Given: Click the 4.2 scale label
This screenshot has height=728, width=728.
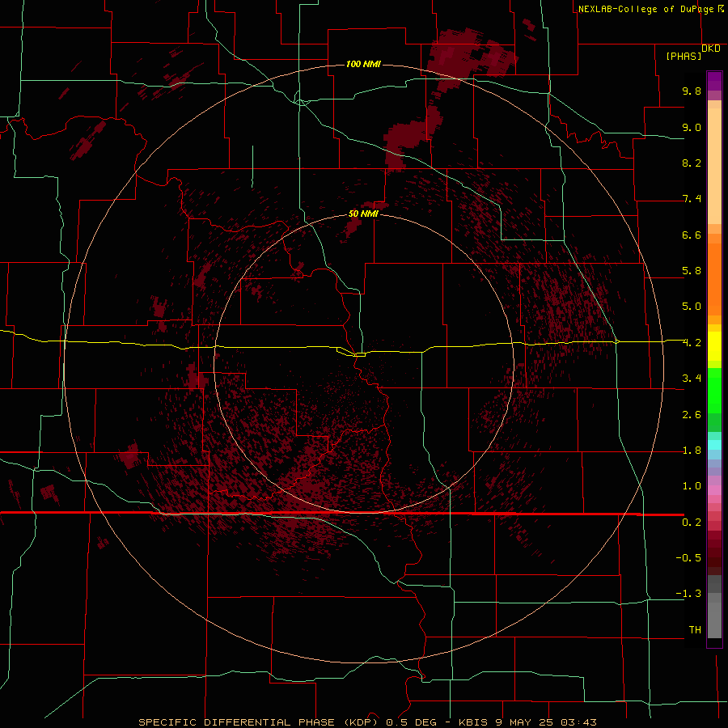Looking at the screenshot, I should point(692,343).
